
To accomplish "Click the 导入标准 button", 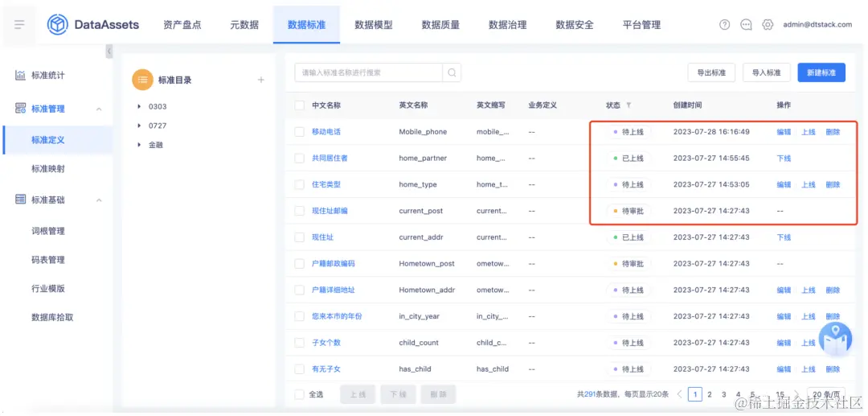I will 766,72.
